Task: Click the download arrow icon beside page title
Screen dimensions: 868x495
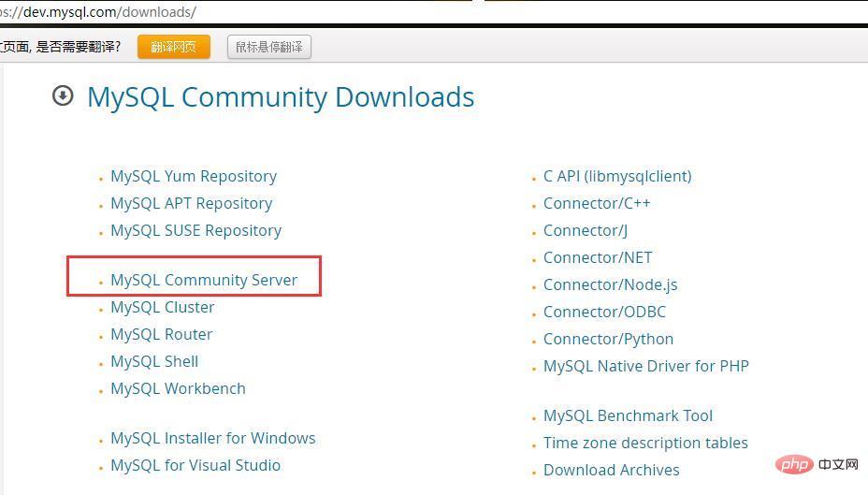Action: click(63, 96)
